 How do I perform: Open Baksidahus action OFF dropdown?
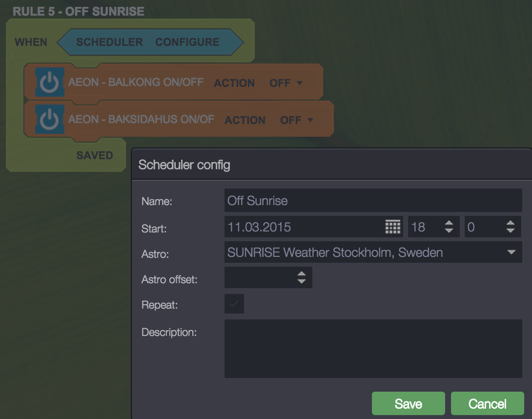click(297, 120)
